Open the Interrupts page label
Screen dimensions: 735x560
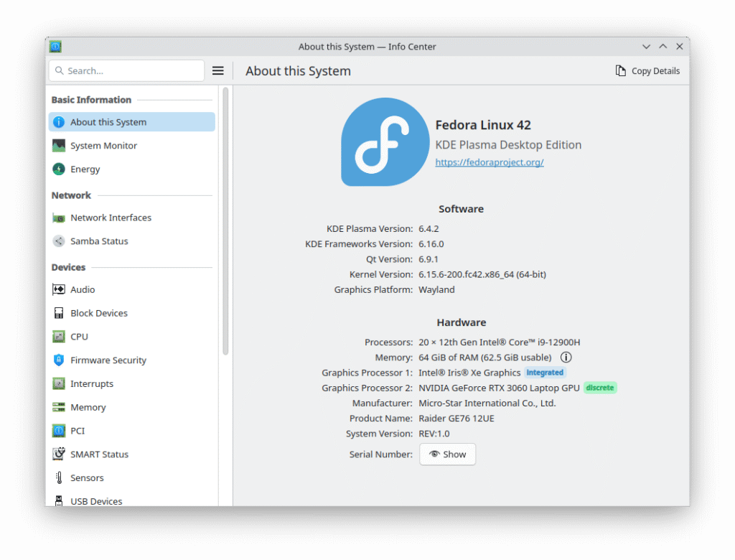tap(92, 383)
